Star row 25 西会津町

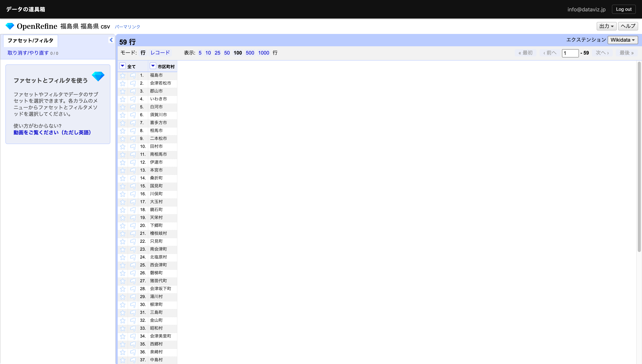coord(122,265)
